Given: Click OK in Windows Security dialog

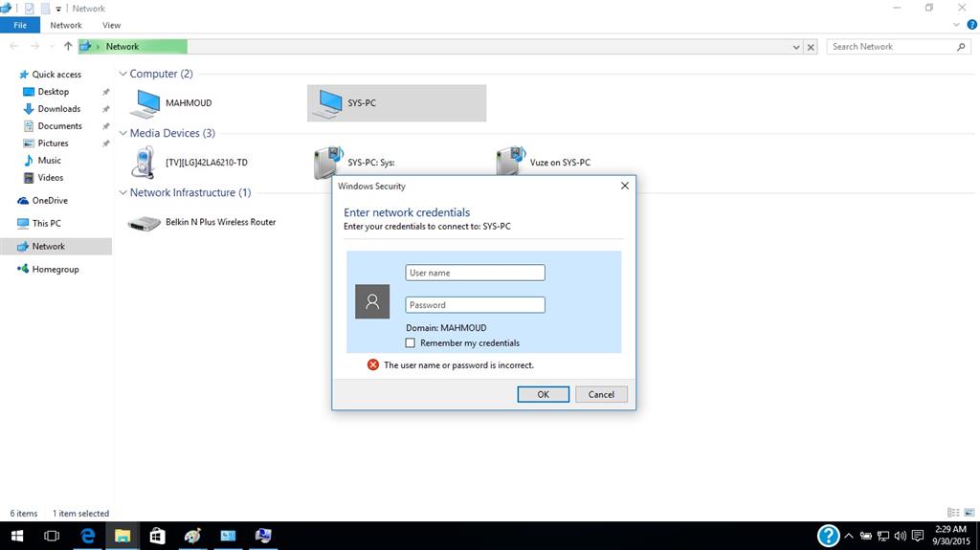Looking at the screenshot, I should [544, 394].
